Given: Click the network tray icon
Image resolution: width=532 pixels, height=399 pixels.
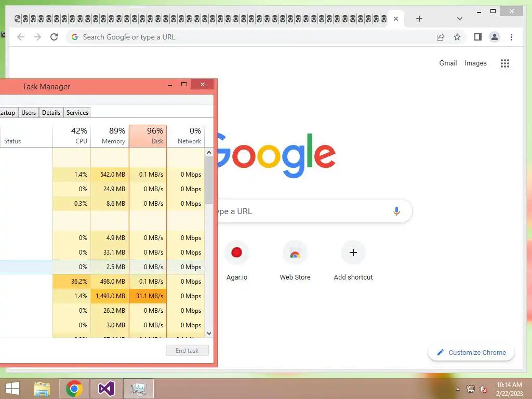Looking at the screenshot, I should [471, 389].
